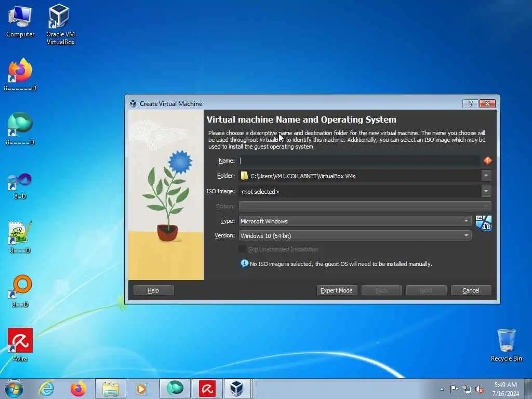This screenshot has width=532, height=399.
Task: Expand the Folder dropdown arrow
Action: click(x=486, y=176)
